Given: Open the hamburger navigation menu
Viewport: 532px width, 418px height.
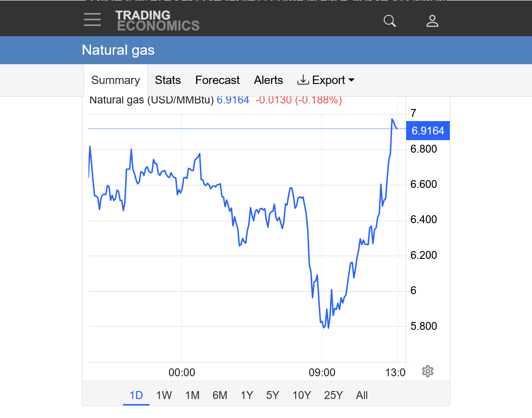Looking at the screenshot, I should tap(92, 20).
